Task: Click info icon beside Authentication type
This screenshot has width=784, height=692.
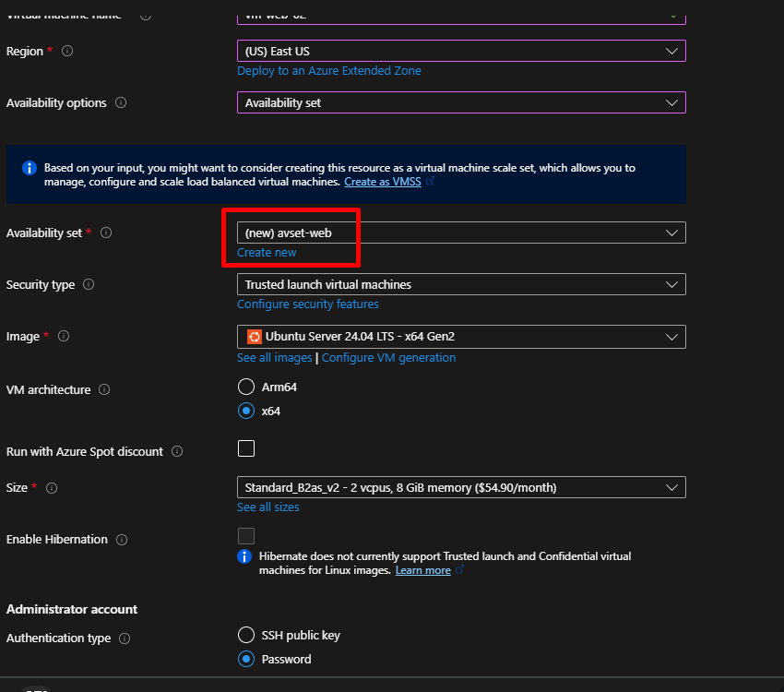Action: tap(125, 638)
